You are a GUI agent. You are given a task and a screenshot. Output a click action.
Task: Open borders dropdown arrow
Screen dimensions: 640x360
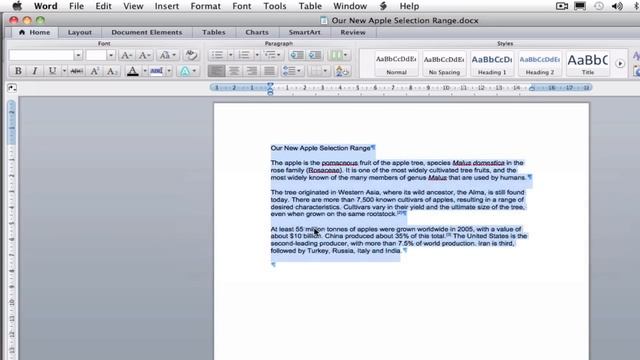tap(325, 71)
